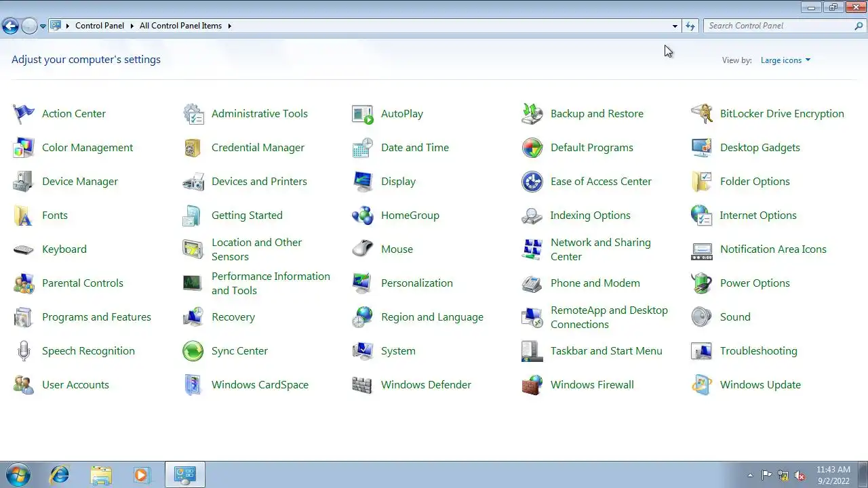Screen dimensions: 868x488
Task: Click RemoteApp and Desktop Connections link
Action: point(609,317)
